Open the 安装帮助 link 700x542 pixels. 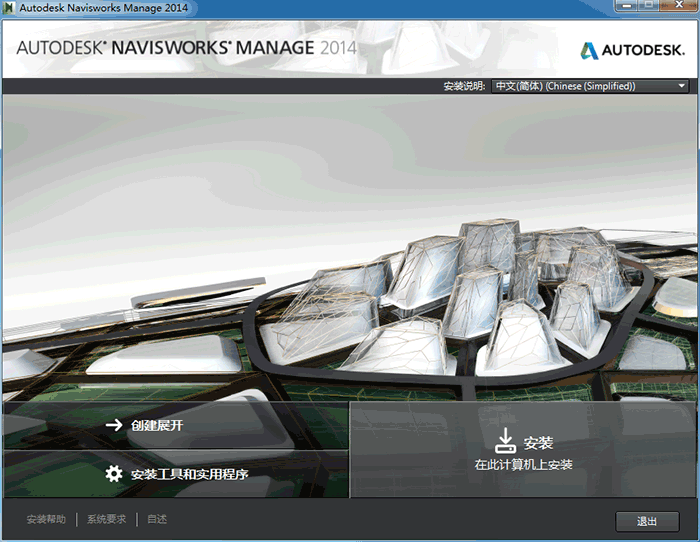tap(46, 520)
